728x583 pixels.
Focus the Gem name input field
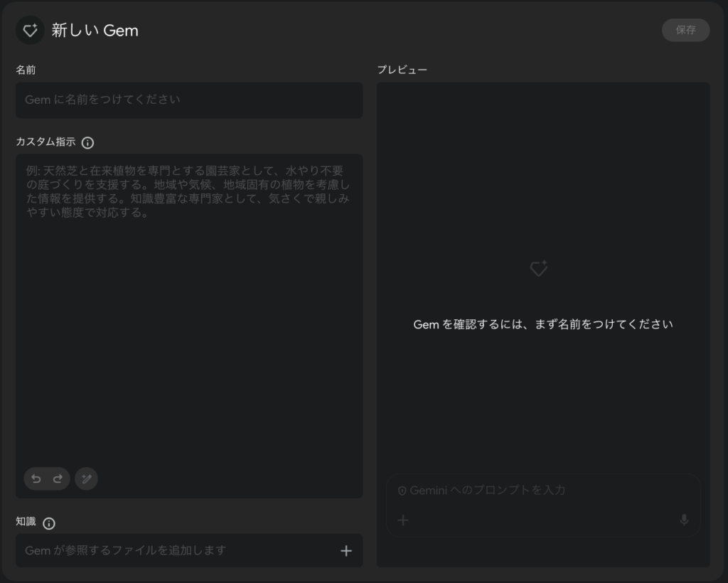(x=188, y=100)
